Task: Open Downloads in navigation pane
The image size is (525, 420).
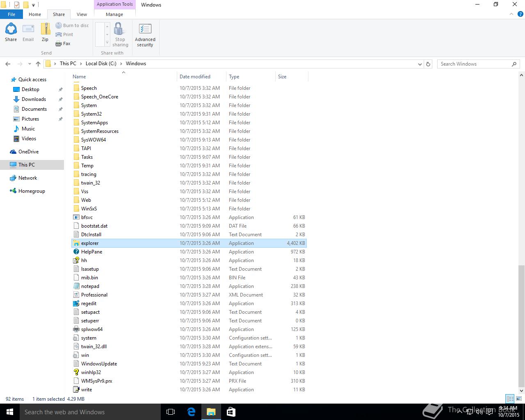Action: (34, 99)
